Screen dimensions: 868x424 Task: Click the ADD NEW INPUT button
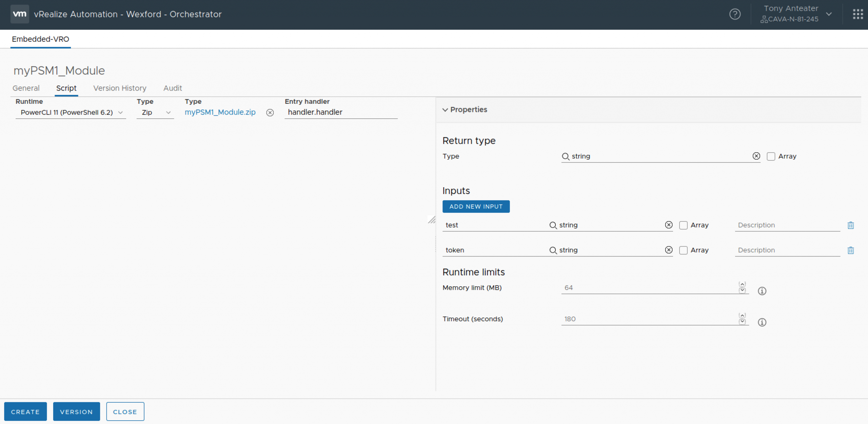[475, 207]
